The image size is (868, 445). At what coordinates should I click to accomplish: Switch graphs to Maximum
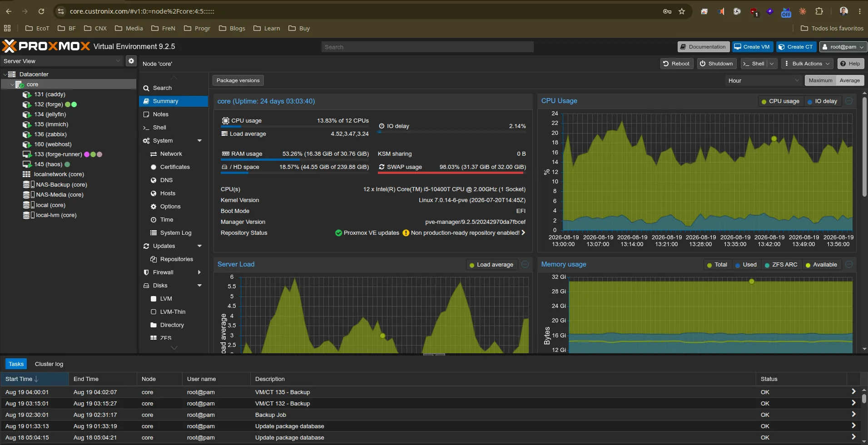(820, 80)
